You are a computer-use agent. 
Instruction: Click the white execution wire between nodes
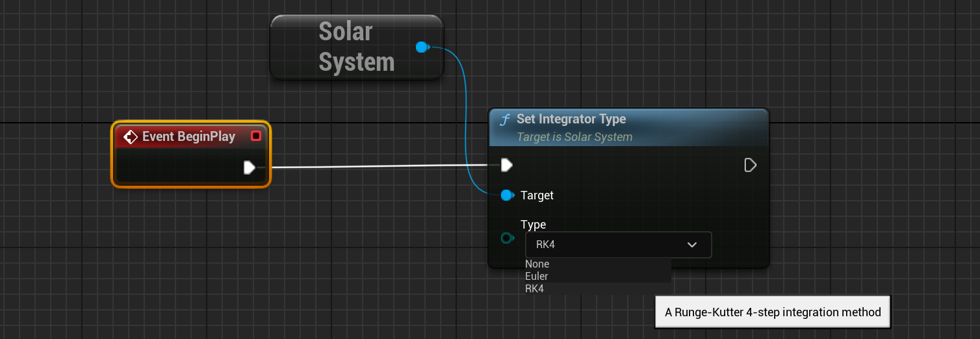coord(377,167)
